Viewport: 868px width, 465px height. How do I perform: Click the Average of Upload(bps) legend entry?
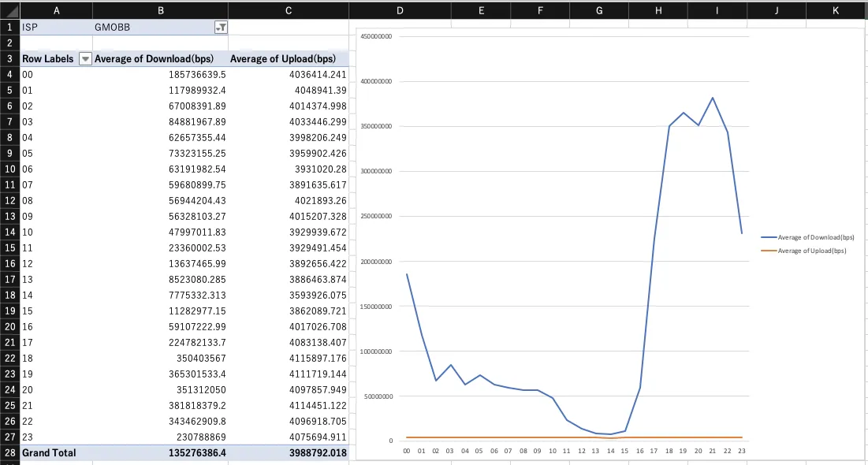[811, 251]
